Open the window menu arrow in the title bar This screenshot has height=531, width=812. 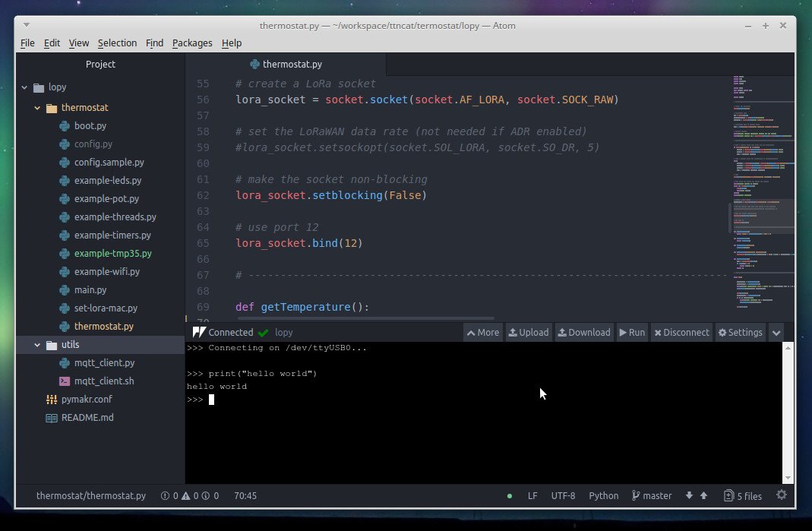[x=27, y=25]
